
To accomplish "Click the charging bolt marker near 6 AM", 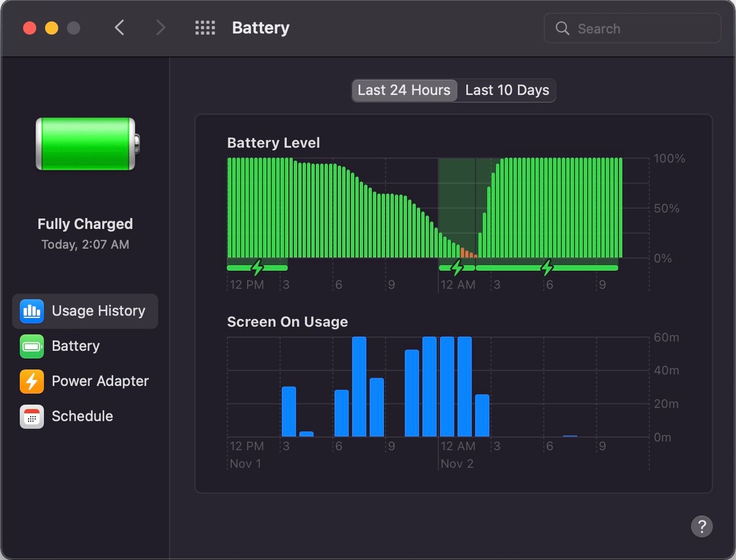I will point(547,268).
